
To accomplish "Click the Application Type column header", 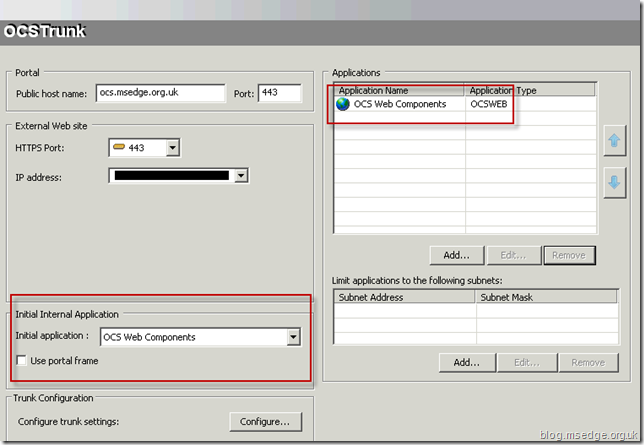I will [530, 90].
